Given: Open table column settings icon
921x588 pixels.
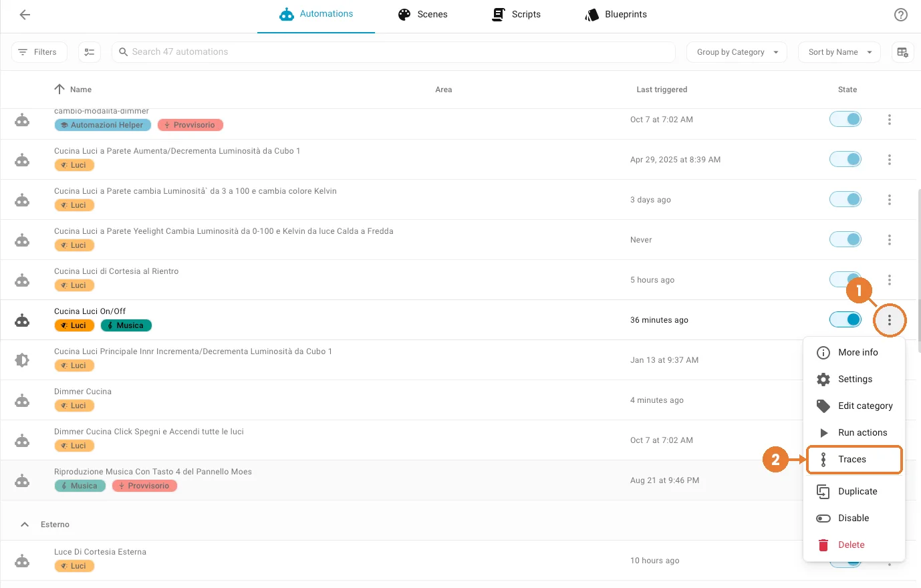Looking at the screenshot, I should 902,52.
